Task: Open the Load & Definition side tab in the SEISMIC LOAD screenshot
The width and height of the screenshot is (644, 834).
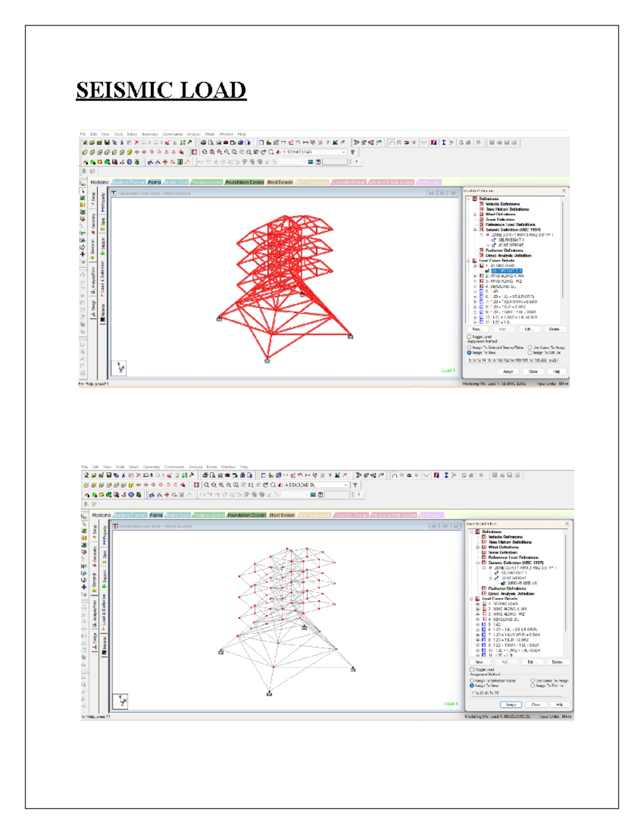Action: pyautogui.click(x=103, y=279)
